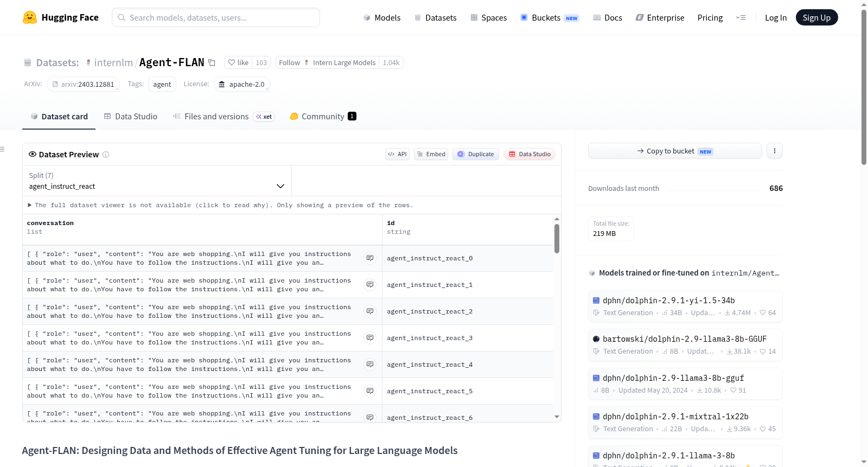The image size is (868, 467).
Task: Open conversation viewer for agent_instruct_react_5 row
Action: [x=370, y=391]
